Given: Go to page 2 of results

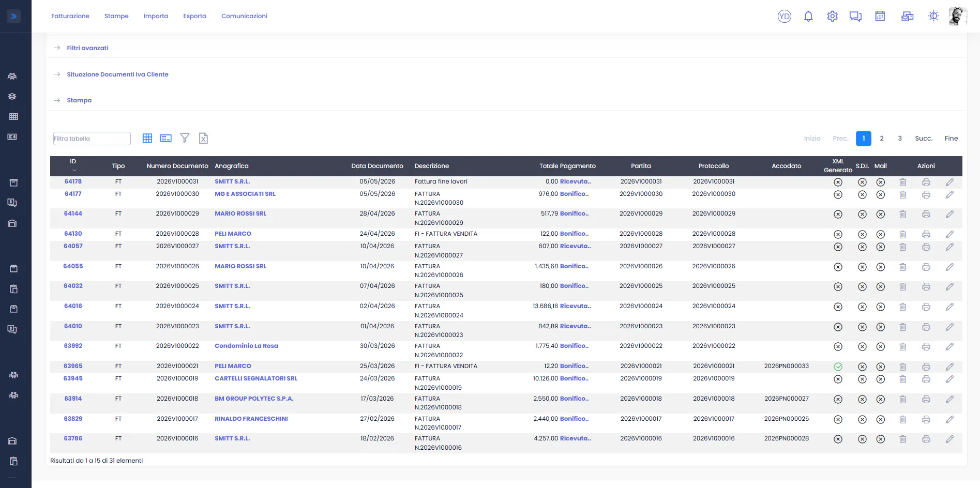Looking at the screenshot, I should [882, 138].
